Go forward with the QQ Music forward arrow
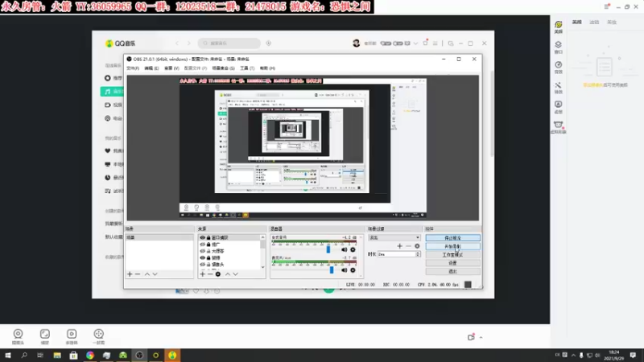Image resolution: width=644 pixels, height=362 pixels. pos(189,43)
